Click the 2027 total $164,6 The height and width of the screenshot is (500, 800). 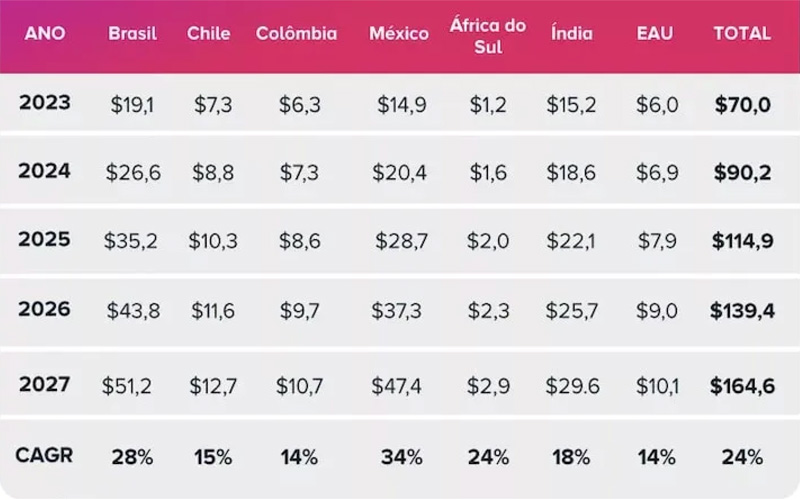coord(741,385)
